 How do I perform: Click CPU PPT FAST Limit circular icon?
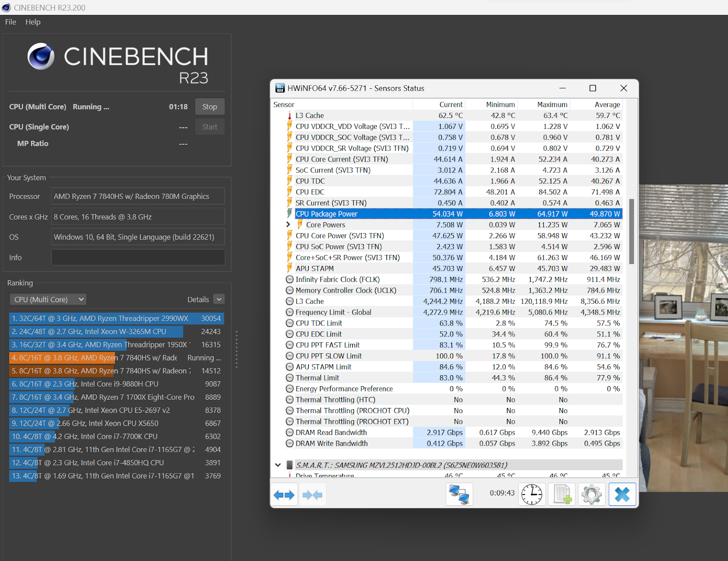click(x=289, y=345)
